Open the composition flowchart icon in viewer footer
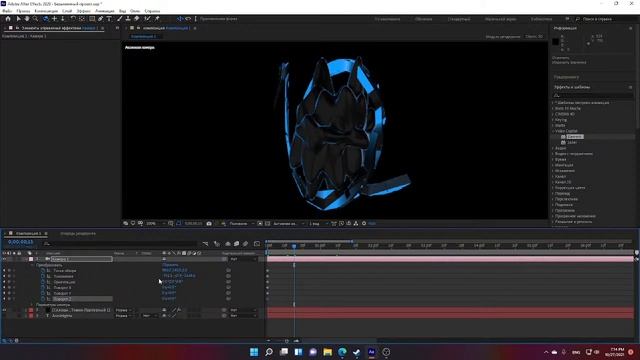 tap(356, 224)
